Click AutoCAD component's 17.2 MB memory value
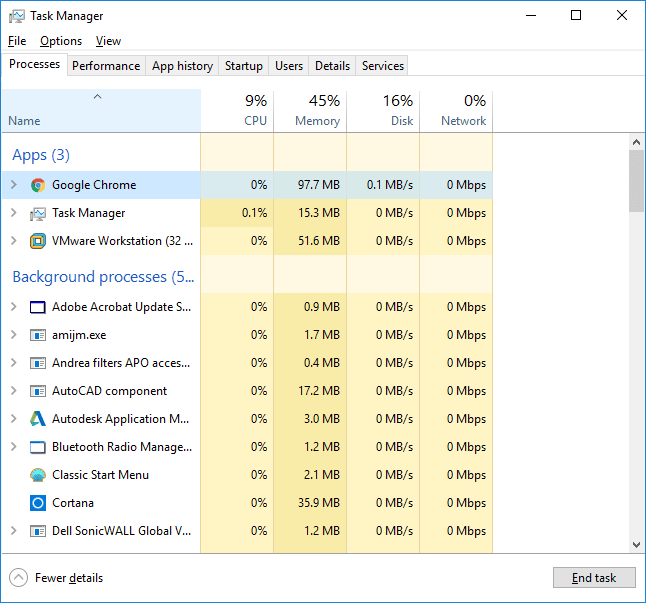The width and height of the screenshot is (646, 603). (319, 391)
